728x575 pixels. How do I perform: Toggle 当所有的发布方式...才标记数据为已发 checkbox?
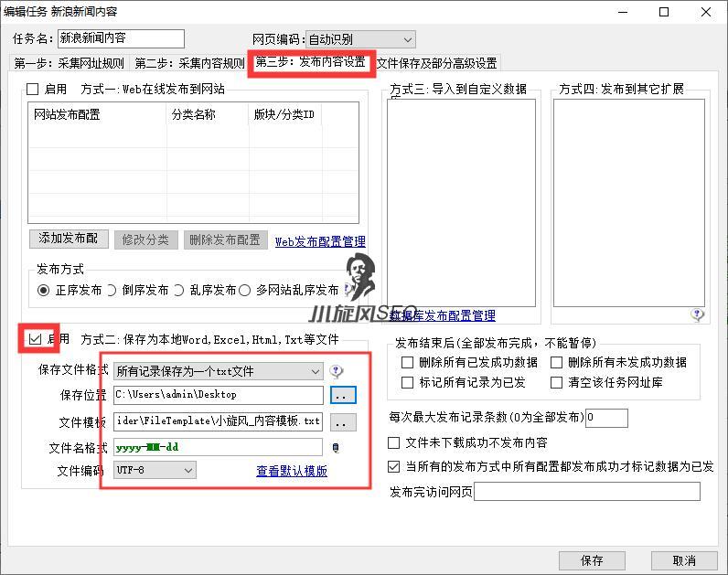tap(393, 466)
